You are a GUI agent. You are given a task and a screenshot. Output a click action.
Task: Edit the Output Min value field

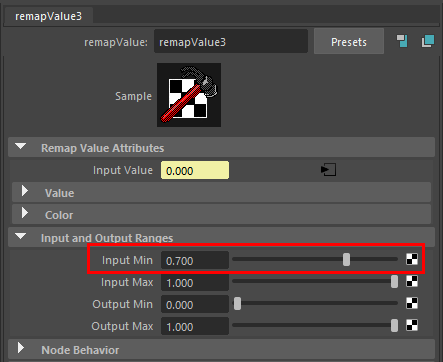pos(195,304)
